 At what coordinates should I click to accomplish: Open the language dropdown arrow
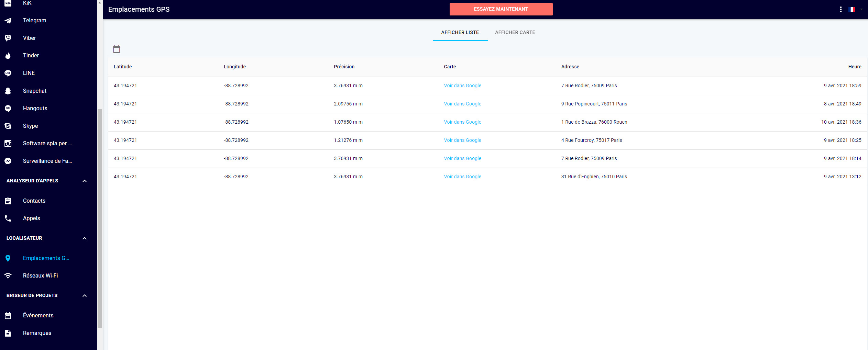[x=861, y=10]
